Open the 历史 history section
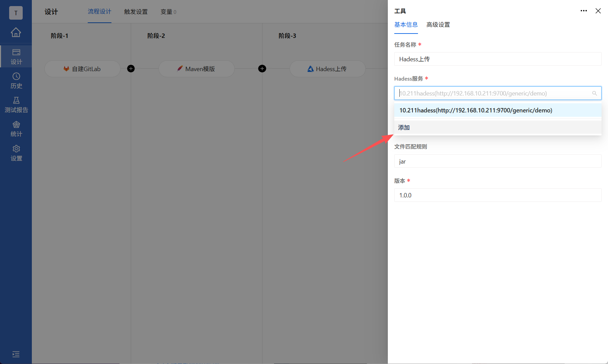The width and height of the screenshot is (608, 364). point(16,81)
